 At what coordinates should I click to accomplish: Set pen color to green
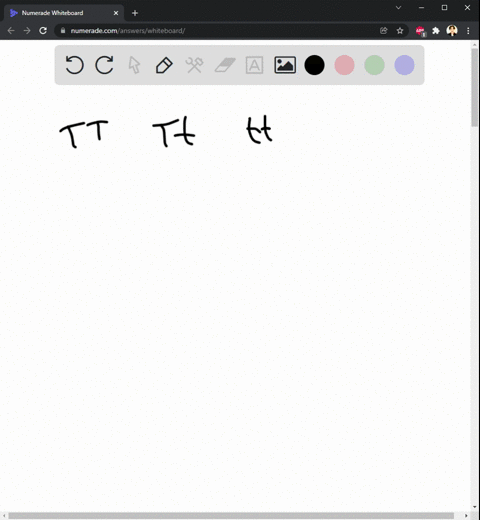click(x=374, y=65)
